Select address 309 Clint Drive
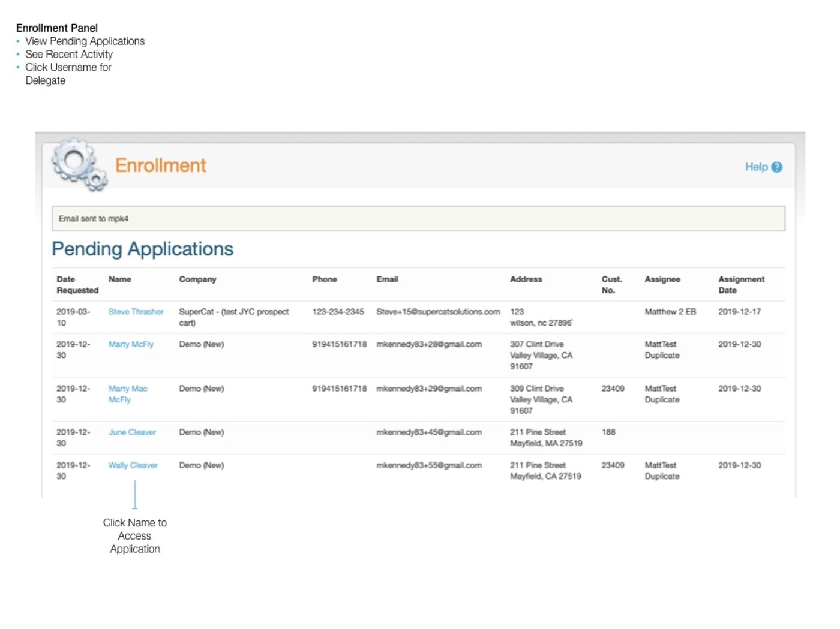The width and height of the screenshot is (840, 629). tap(541, 399)
